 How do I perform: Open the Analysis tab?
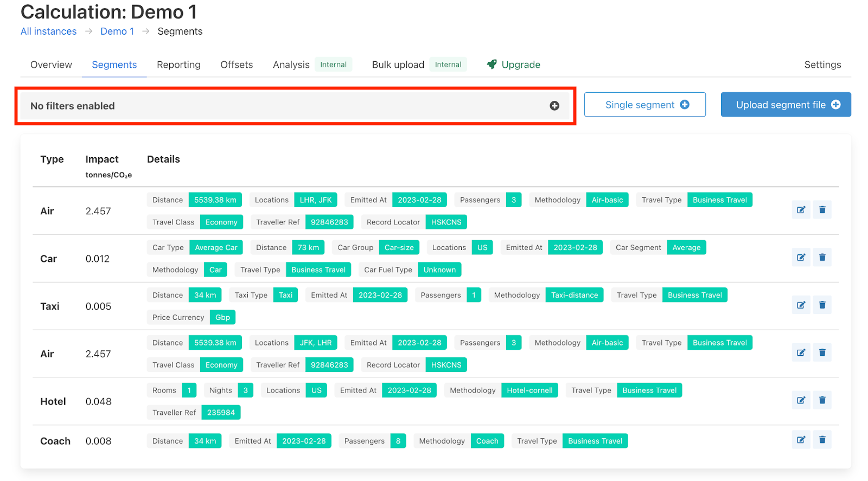click(291, 65)
